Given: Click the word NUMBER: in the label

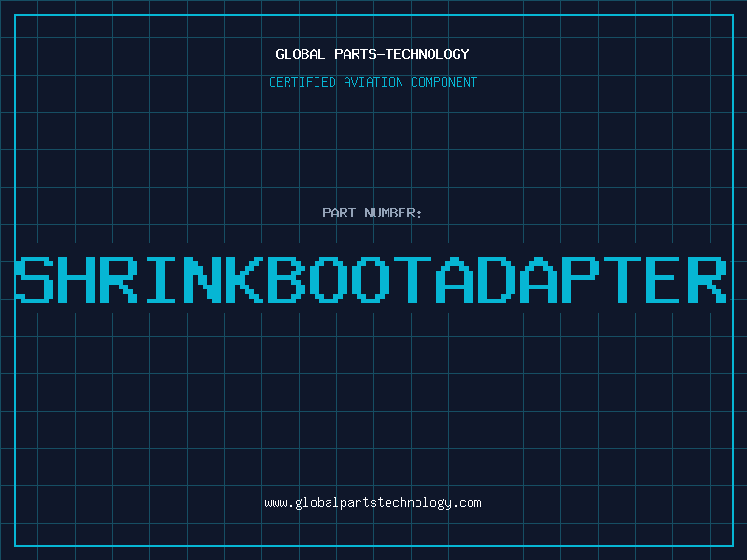Looking at the screenshot, I should coord(393,213).
